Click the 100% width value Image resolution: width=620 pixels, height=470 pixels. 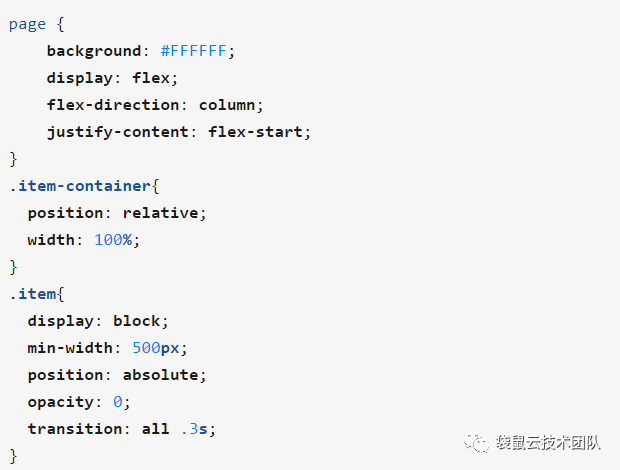(113, 240)
